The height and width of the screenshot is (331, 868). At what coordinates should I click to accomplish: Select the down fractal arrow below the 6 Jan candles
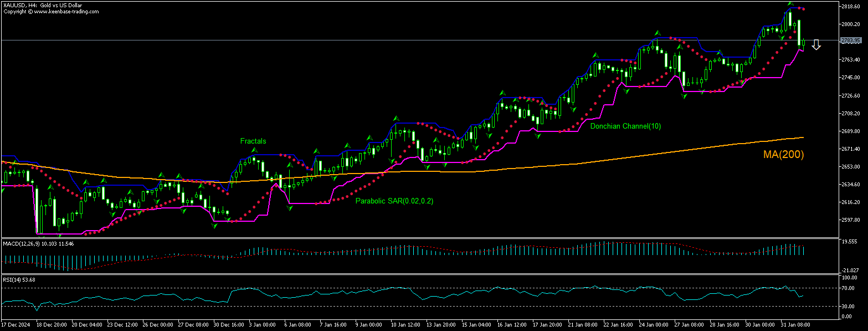point(289,208)
